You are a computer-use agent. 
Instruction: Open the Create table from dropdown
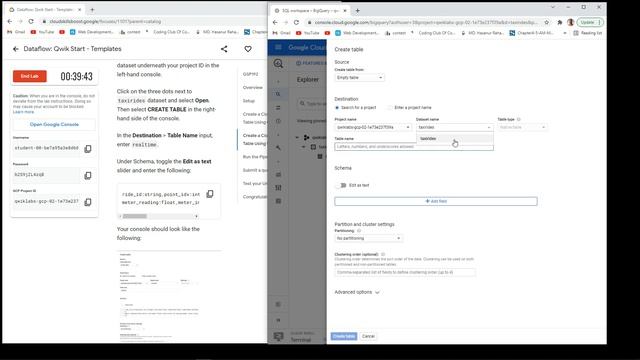[x=359, y=78]
